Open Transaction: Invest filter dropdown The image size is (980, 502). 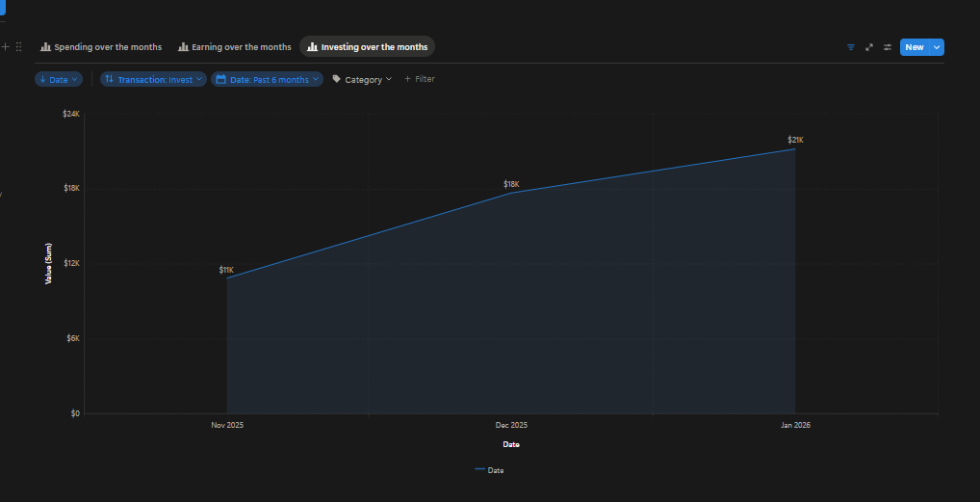pos(154,80)
